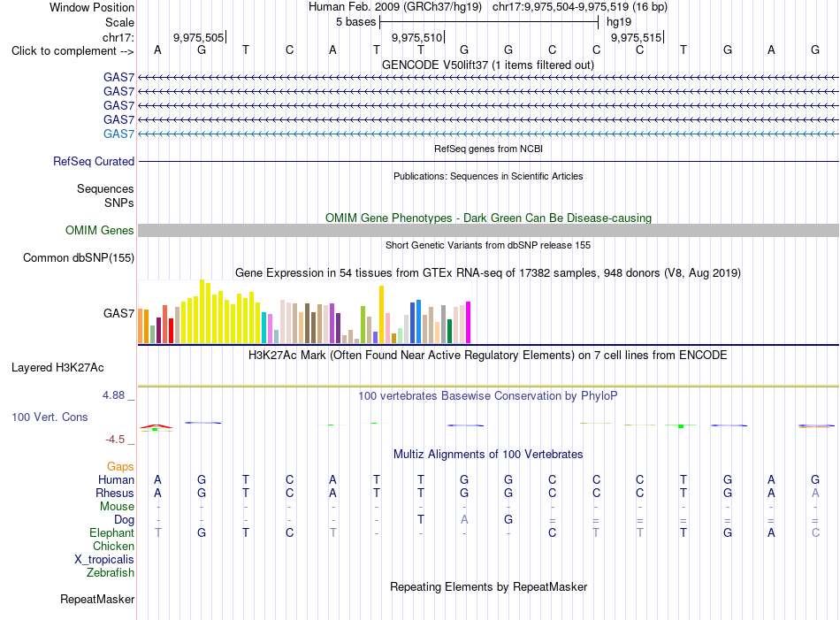Click the Scale track label
The width and height of the screenshot is (840, 620).
coord(119,22)
